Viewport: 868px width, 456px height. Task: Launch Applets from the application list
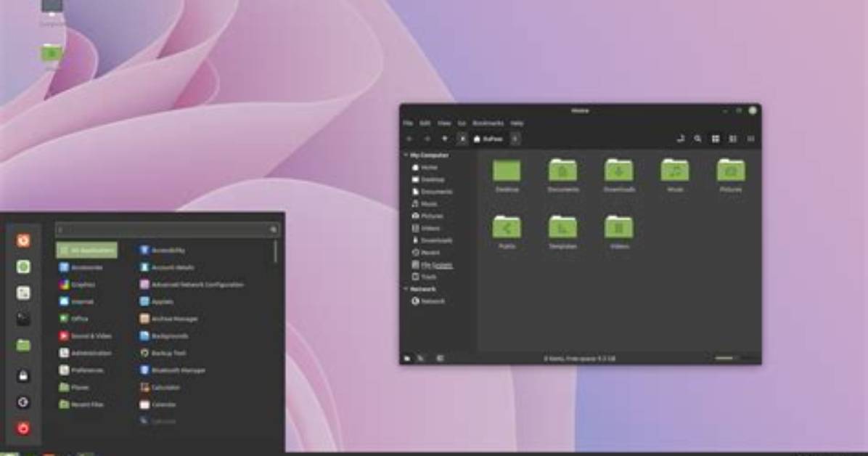(157, 302)
